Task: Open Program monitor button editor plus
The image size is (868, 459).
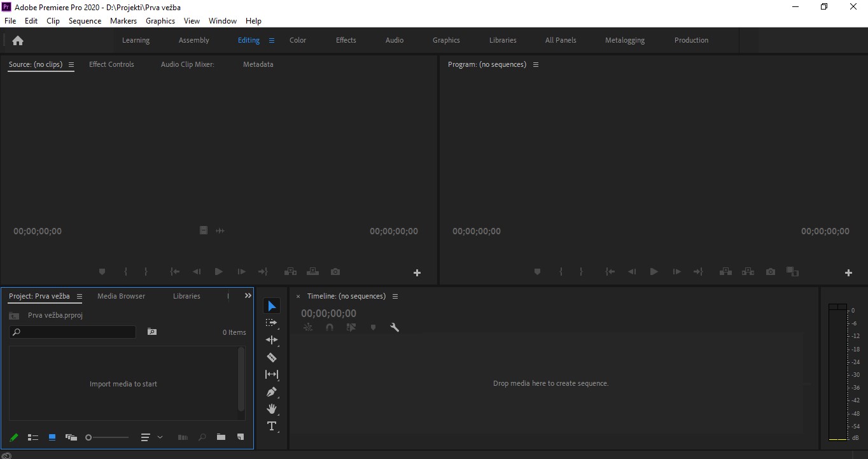Action: tap(848, 272)
